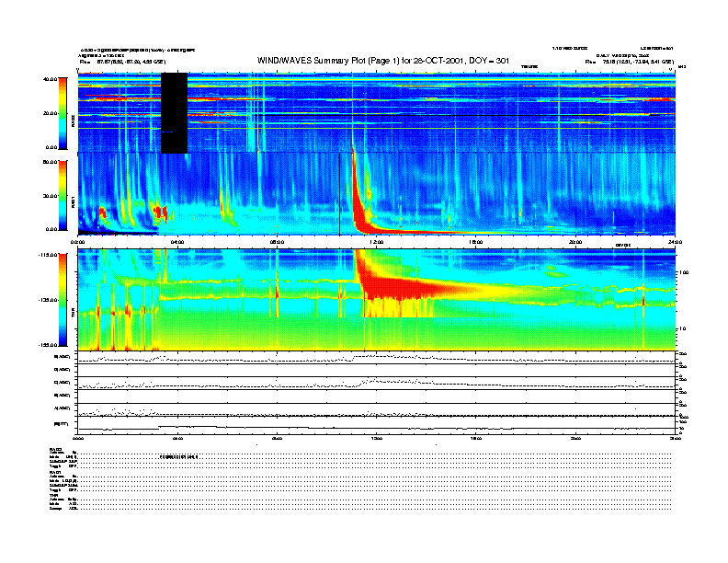Click the 24:00 tick label below RAD1 spectrogram
The height and width of the screenshot is (563, 728).
tap(675, 242)
